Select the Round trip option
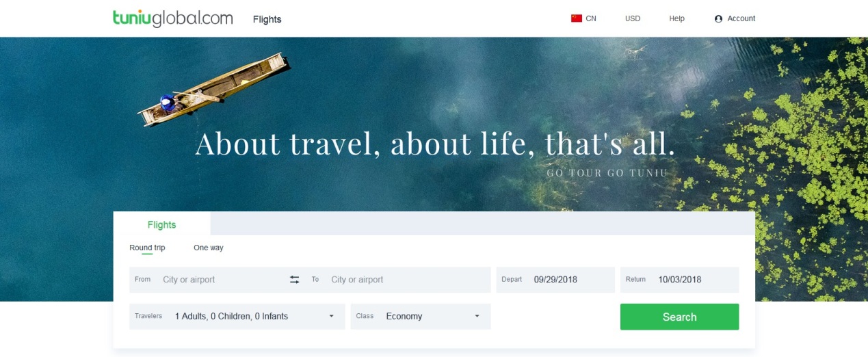Image resolution: width=868 pixels, height=357 pixels. (x=147, y=248)
